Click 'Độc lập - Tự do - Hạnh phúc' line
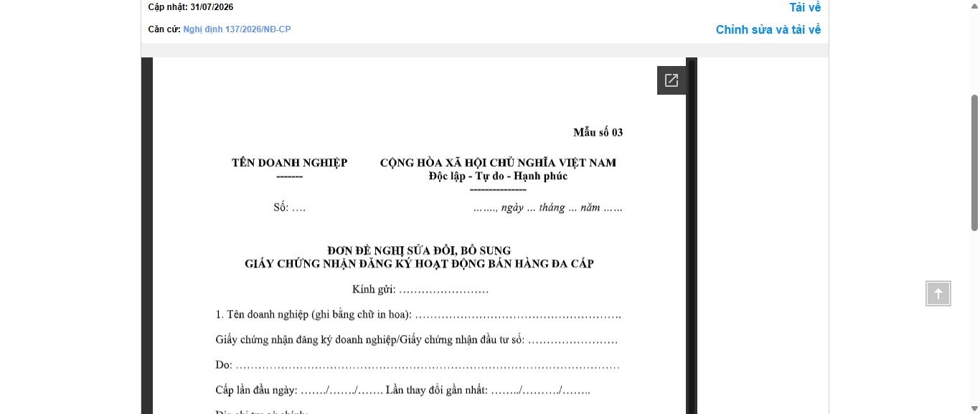Screen dimensions: 980x414 tap(498, 176)
